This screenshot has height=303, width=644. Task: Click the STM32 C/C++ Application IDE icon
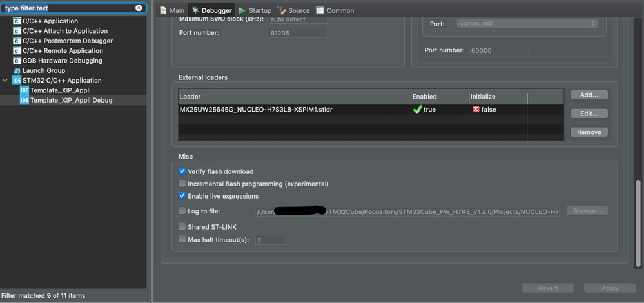click(x=17, y=81)
